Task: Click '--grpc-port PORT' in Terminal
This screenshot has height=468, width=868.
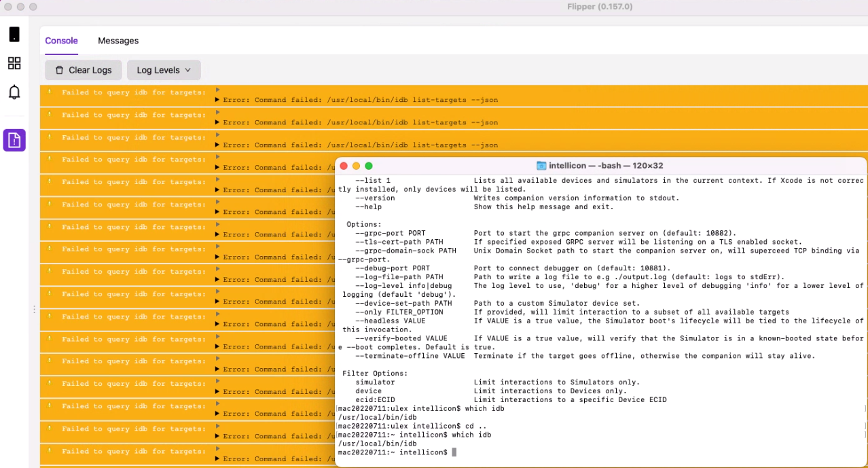Action: [x=391, y=233]
